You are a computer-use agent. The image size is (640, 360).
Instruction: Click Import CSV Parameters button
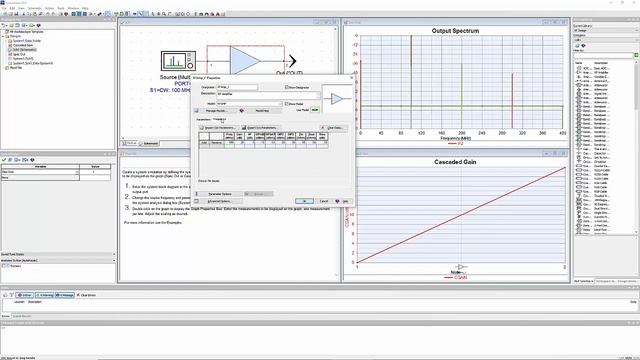point(219,128)
